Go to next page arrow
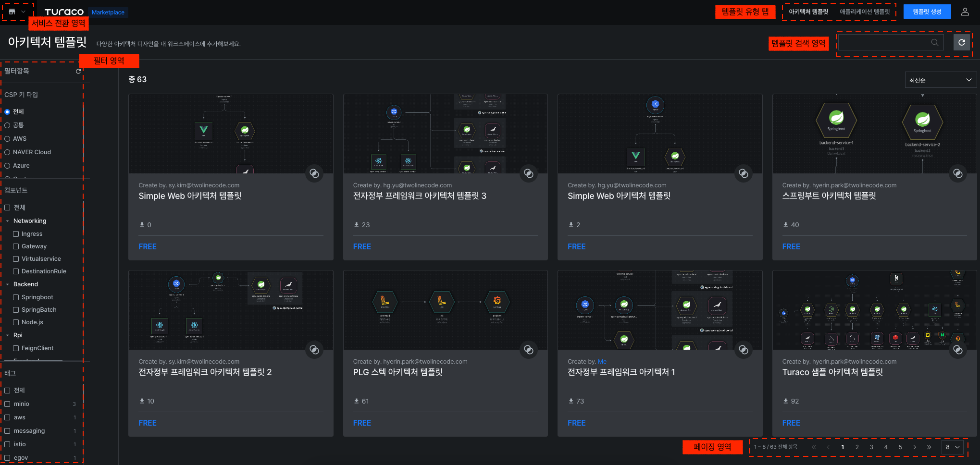 (915, 447)
